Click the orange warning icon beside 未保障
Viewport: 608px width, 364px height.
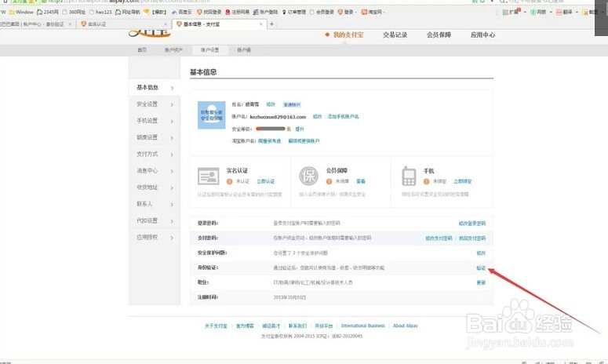tap(329, 181)
